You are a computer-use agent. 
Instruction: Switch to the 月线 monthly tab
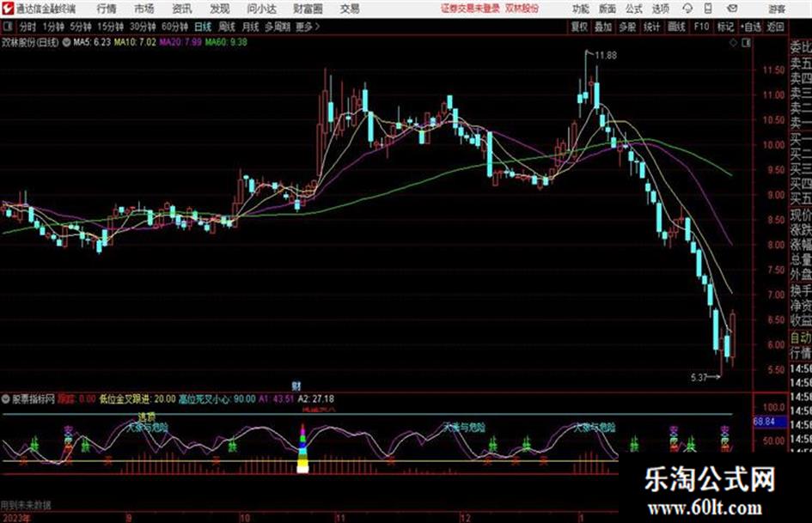click(250, 27)
